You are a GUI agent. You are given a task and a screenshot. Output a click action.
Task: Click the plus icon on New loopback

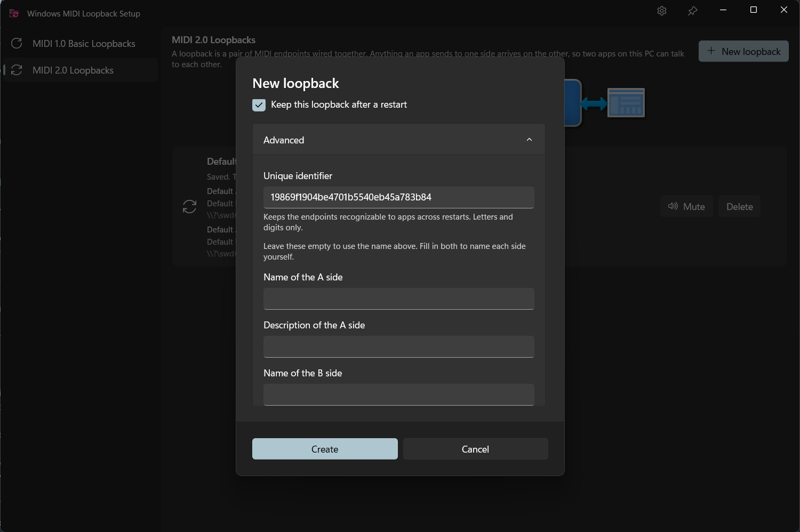tap(711, 51)
